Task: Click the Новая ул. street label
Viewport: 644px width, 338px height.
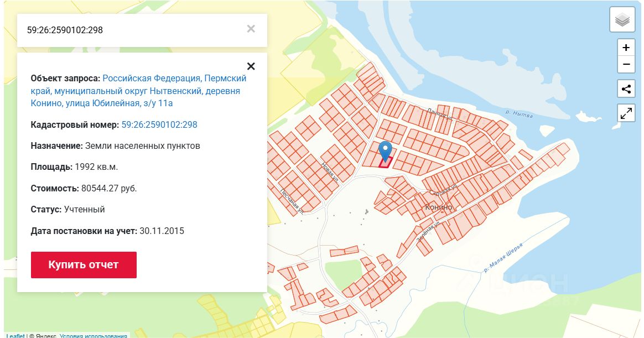Action: 330,172
